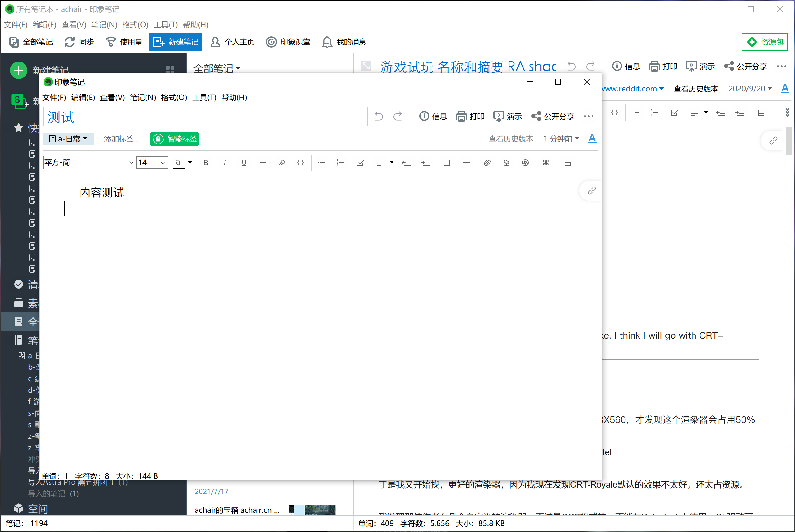Viewport: 795px width, 532px height.
Task: Decrease indent in the 测试 note toolbar
Action: click(x=406, y=163)
